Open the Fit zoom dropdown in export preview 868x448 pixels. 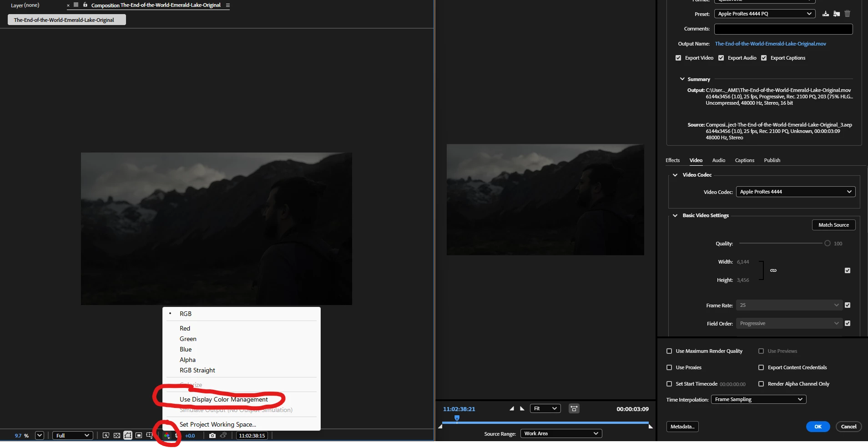(x=545, y=408)
